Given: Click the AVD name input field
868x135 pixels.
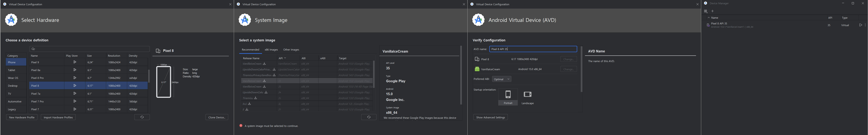Looking at the screenshot, I should coord(533,49).
